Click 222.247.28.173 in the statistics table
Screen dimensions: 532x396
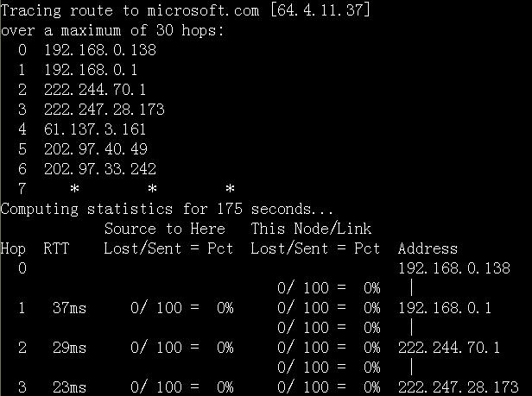459,387
